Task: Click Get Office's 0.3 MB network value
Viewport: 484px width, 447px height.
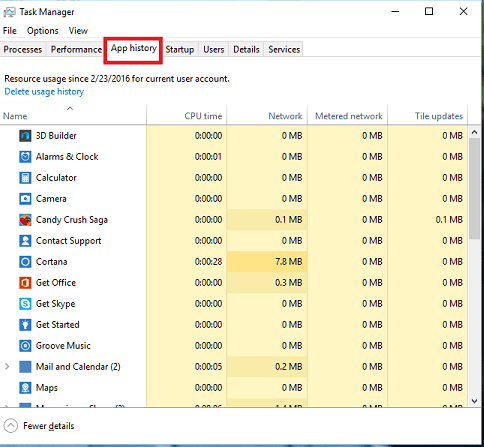Action: [289, 283]
